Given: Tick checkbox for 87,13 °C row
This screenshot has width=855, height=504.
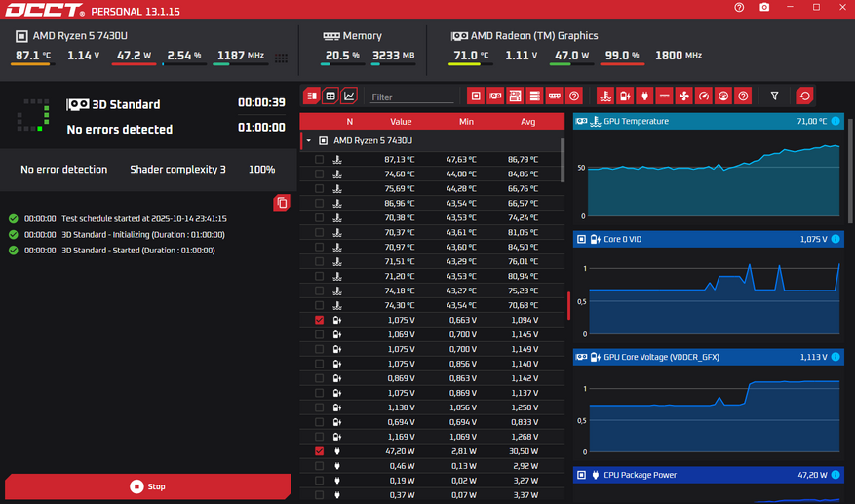Looking at the screenshot, I should pos(319,159).
